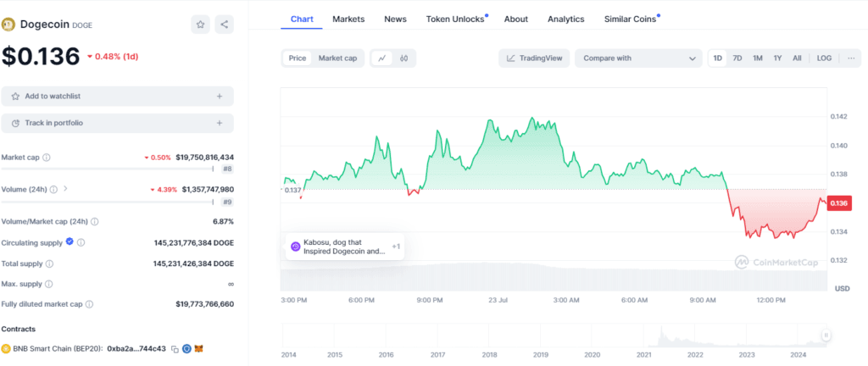Click the verified badge next to Circulating supply
The height and width of the screenshot is (366, 868).
[70, 241]
